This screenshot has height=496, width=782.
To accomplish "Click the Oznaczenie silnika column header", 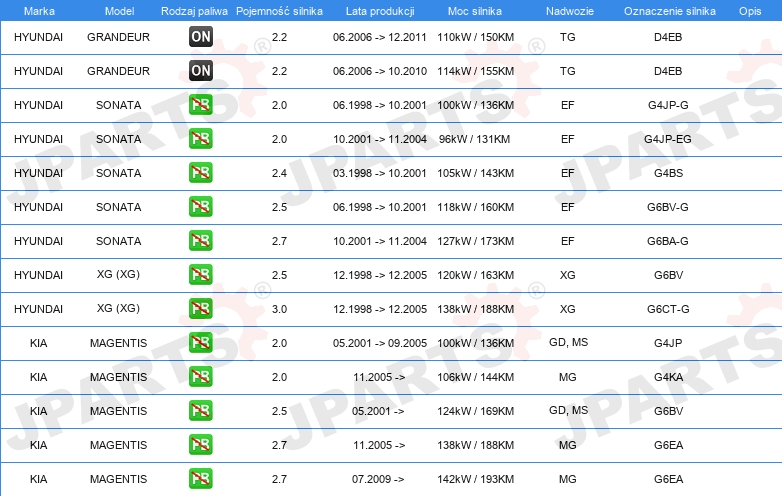I will coord(670,11).
